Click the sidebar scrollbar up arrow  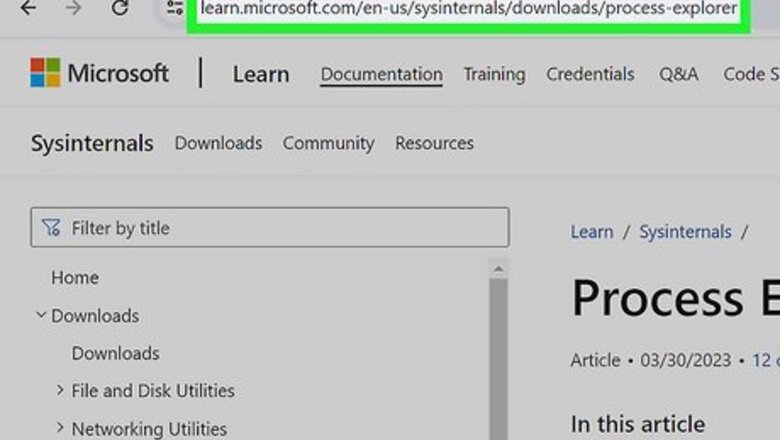[497, 269]
